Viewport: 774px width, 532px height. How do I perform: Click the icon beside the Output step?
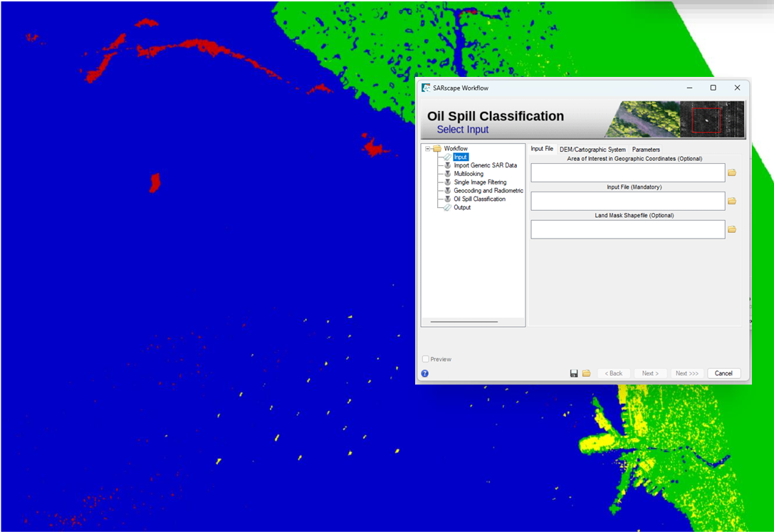447,207
